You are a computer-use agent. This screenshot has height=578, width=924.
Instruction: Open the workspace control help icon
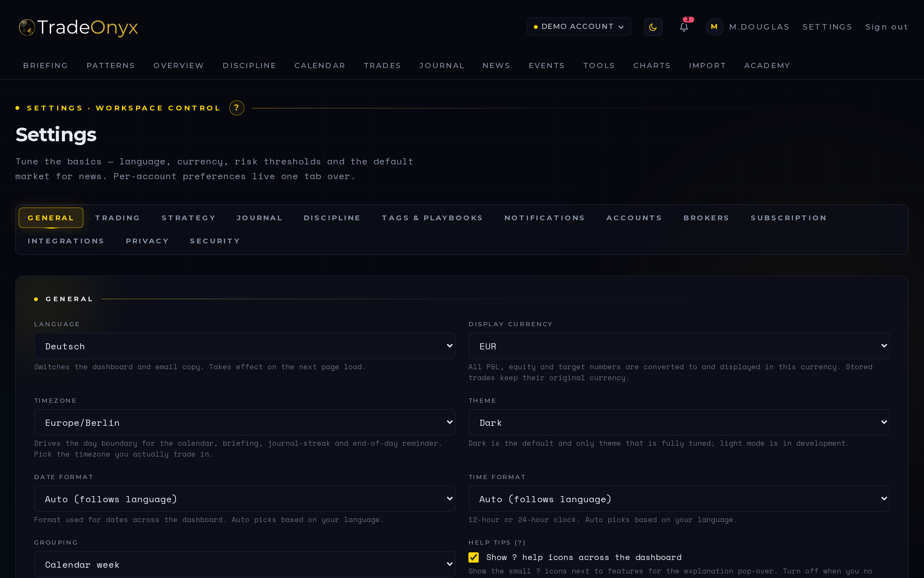click(237, 108)
